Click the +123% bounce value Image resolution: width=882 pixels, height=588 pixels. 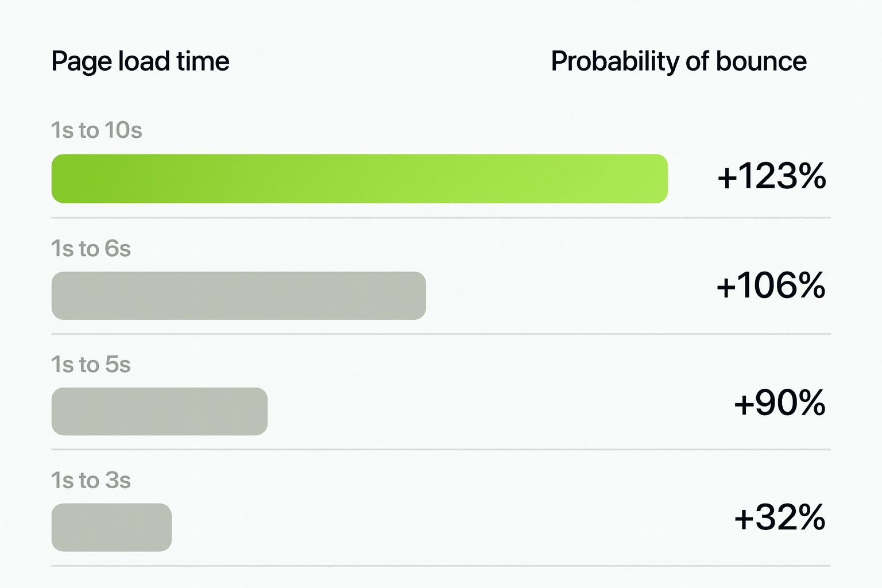point(771,176)
